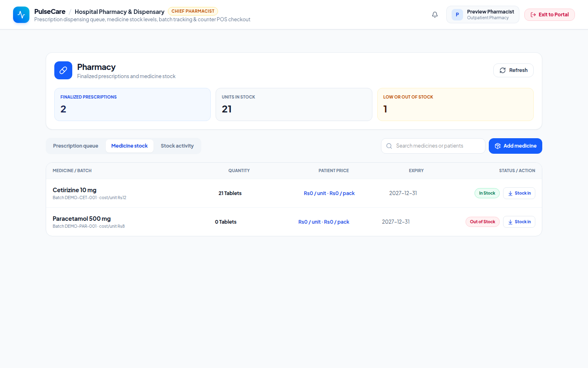This screenshot has height=368, width=588.
Task: Click the In Stock status badge
Action: point(487,193)
